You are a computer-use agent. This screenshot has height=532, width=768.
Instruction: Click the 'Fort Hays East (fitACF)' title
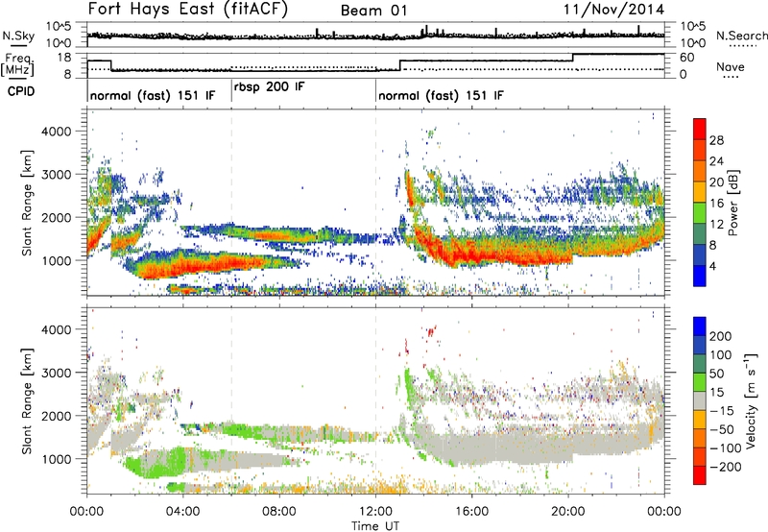188,10
